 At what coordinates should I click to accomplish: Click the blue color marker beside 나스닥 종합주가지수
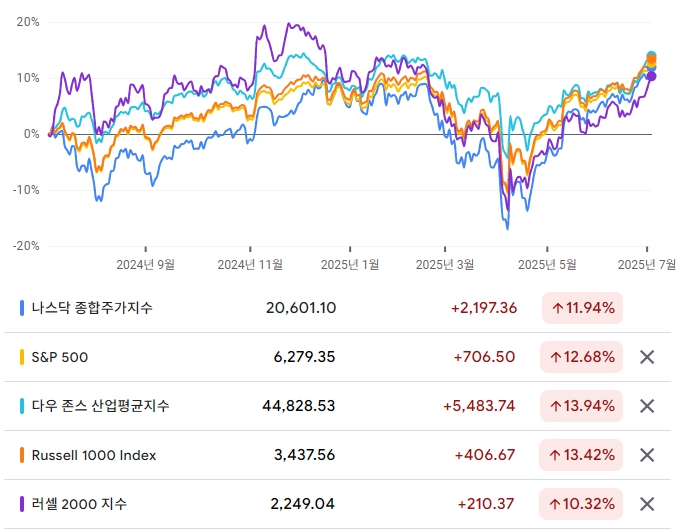tap(22, 308)
